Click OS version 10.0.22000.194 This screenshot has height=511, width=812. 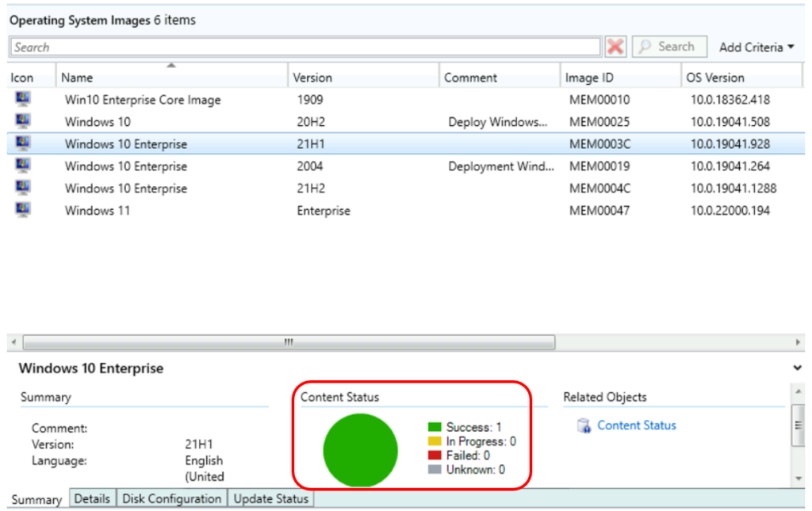tap(730, 211)
